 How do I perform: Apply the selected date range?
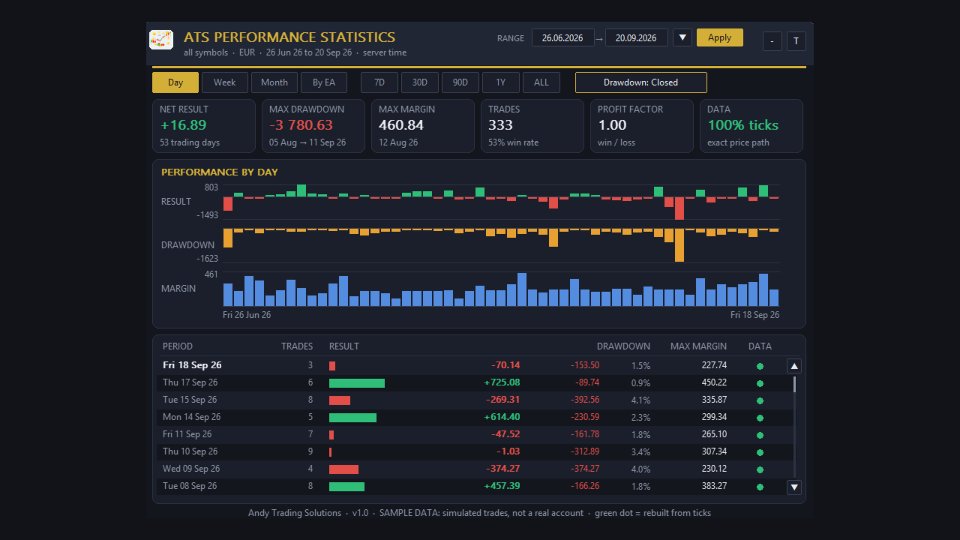(719, 38)
